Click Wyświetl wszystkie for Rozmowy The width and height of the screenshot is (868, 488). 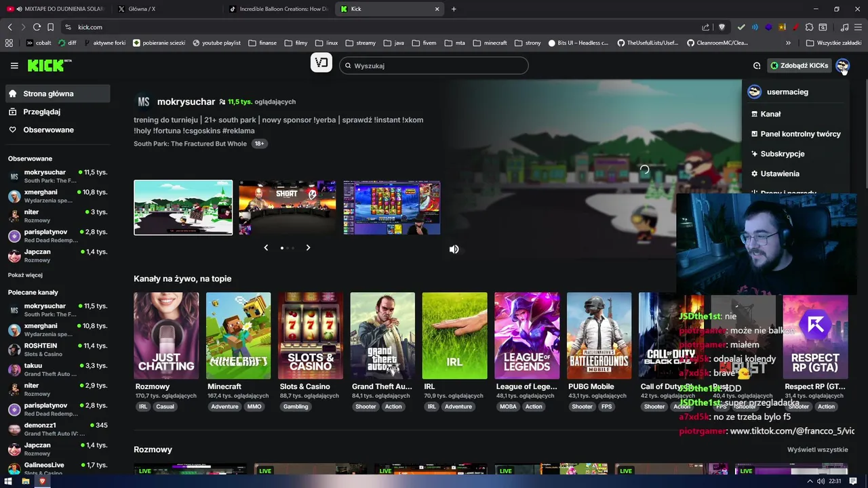[x=817, y=450]
